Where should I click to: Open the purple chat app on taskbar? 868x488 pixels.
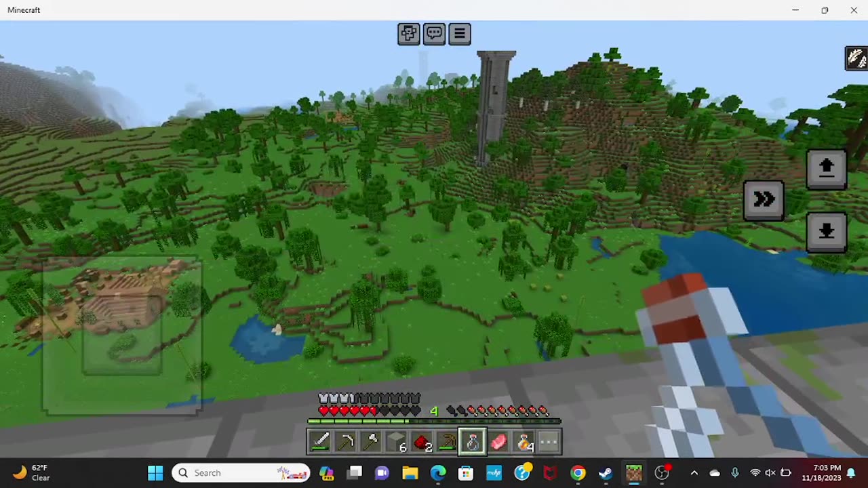[x=382, y=473]
